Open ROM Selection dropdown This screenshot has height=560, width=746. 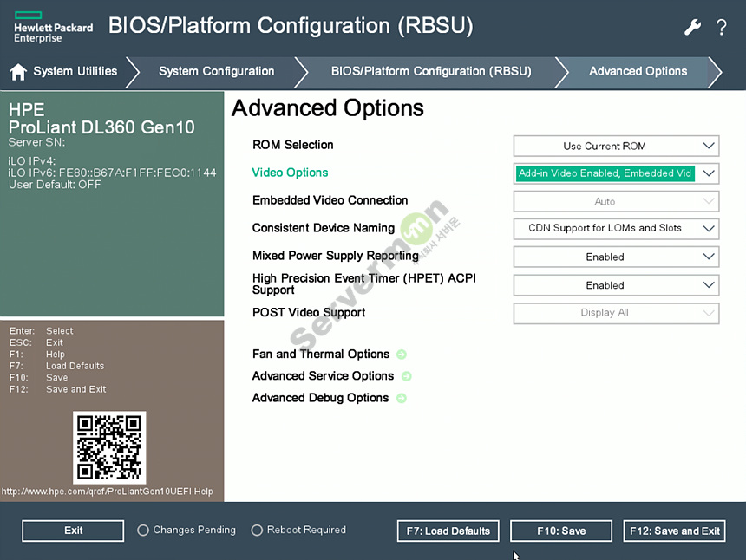click(x=616, y=146)
